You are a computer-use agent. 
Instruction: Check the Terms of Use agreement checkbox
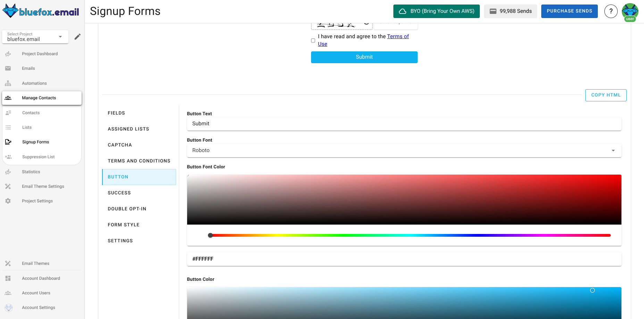coord(313,40)
